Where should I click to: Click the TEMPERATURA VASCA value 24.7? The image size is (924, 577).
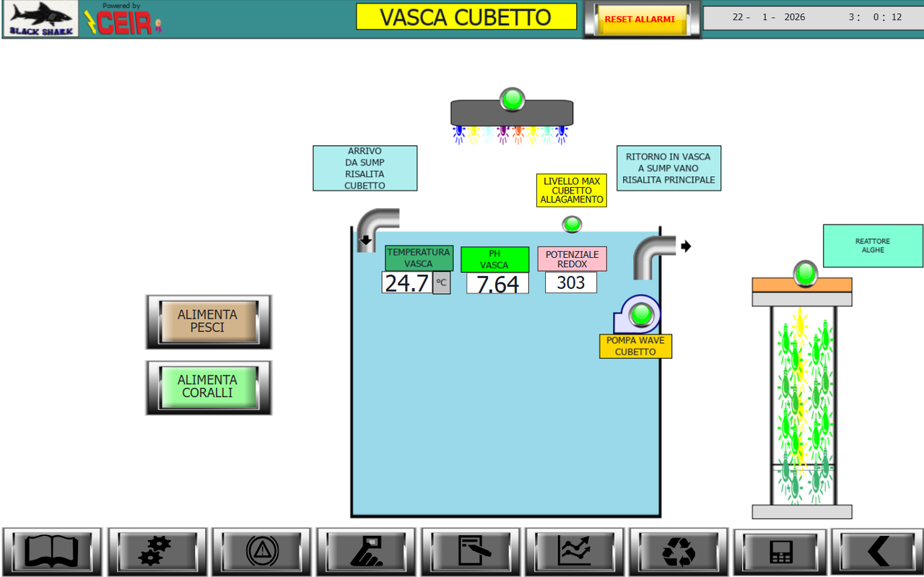pos(406,282)
